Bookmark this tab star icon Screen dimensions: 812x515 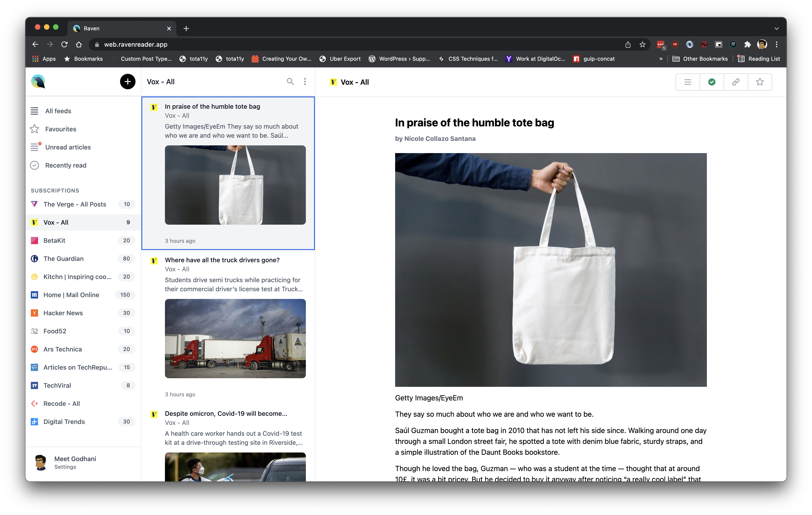pos(642,44)
